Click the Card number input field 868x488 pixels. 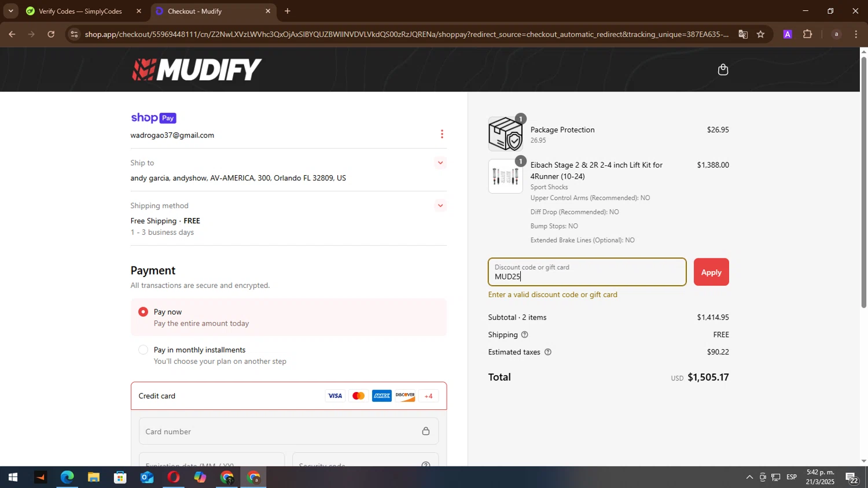click(x=288, y=431)
